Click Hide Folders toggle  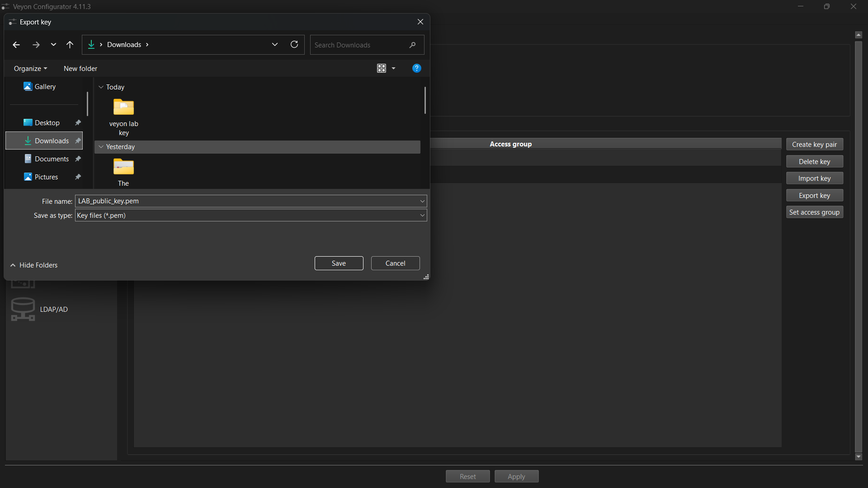[34, 265]
